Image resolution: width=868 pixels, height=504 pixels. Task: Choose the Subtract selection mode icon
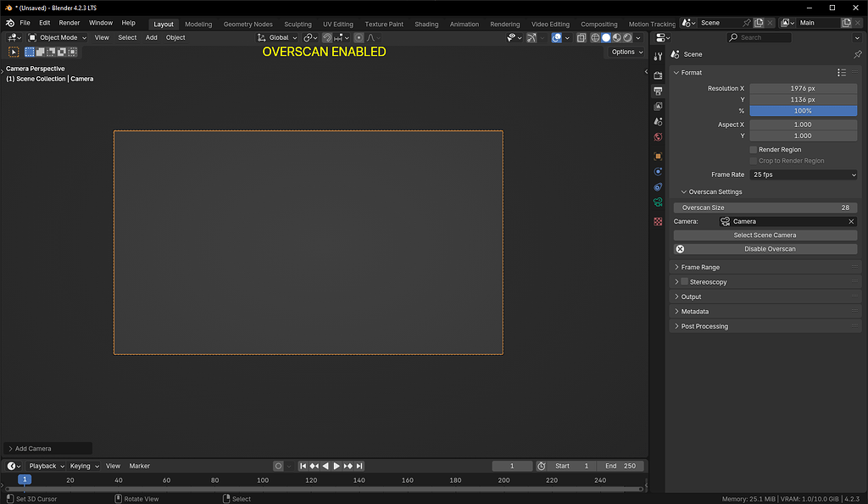point(51,52)
